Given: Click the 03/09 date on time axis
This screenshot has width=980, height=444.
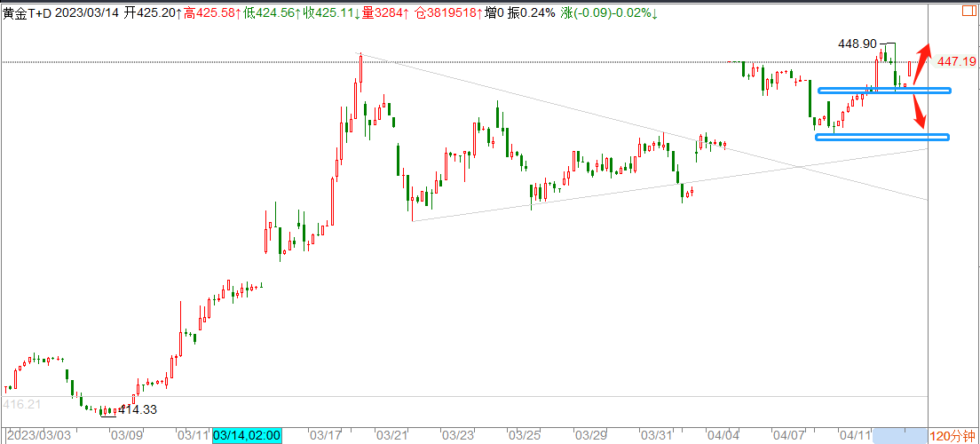Looking at the screenshot, I should point(129,435).
